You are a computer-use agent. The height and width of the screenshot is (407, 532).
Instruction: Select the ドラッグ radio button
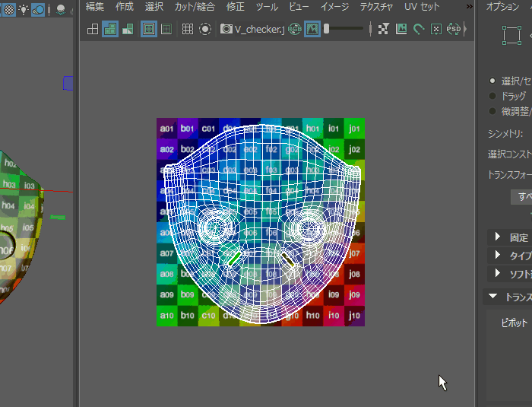[x=492, y=96]
